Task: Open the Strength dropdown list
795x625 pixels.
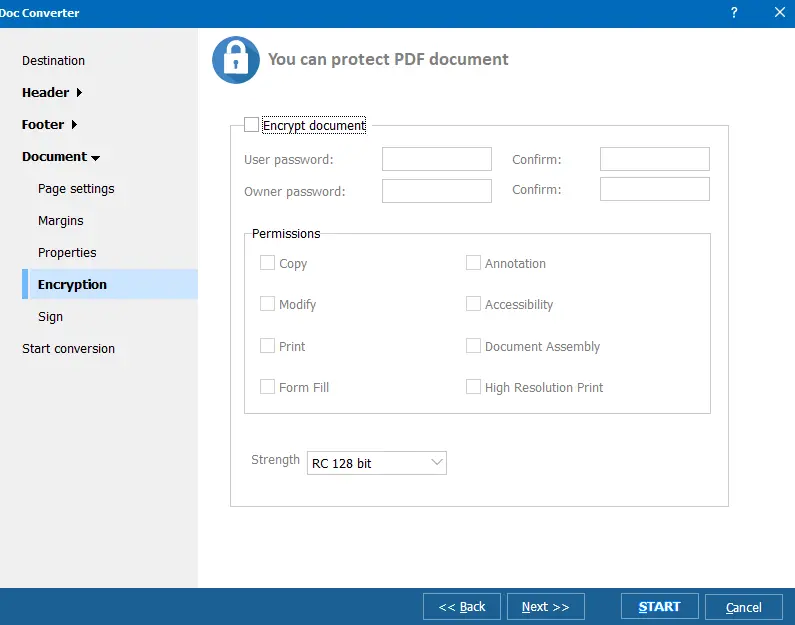Action: tap(376, 463)
